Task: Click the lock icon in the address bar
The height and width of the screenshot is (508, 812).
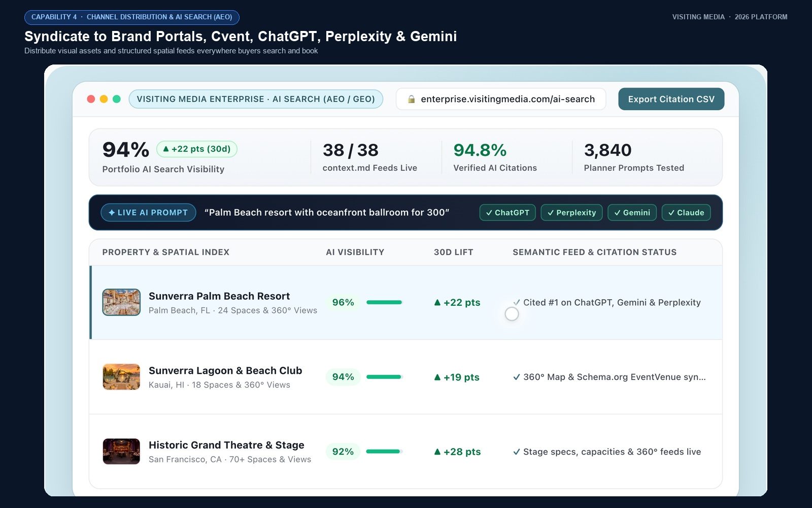Action: (411, 99)
